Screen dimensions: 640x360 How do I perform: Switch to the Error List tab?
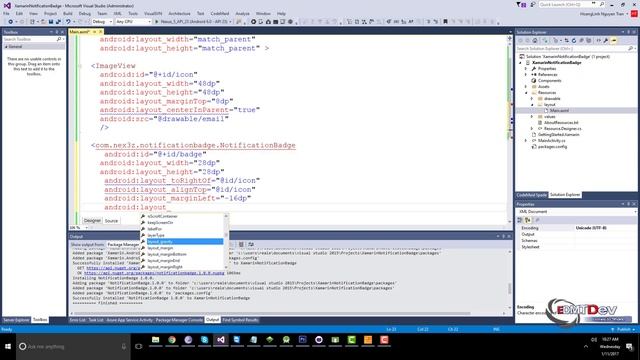tap(78, 320)
